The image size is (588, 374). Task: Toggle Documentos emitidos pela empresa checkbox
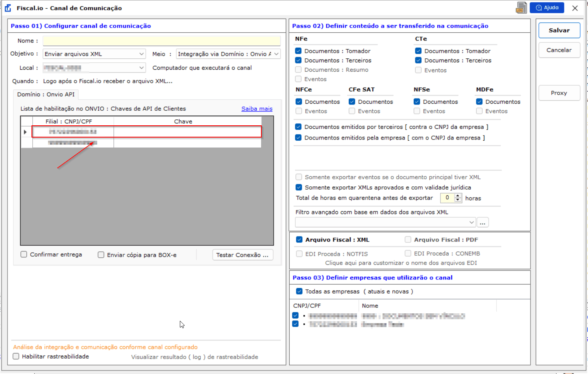point(298,138)
